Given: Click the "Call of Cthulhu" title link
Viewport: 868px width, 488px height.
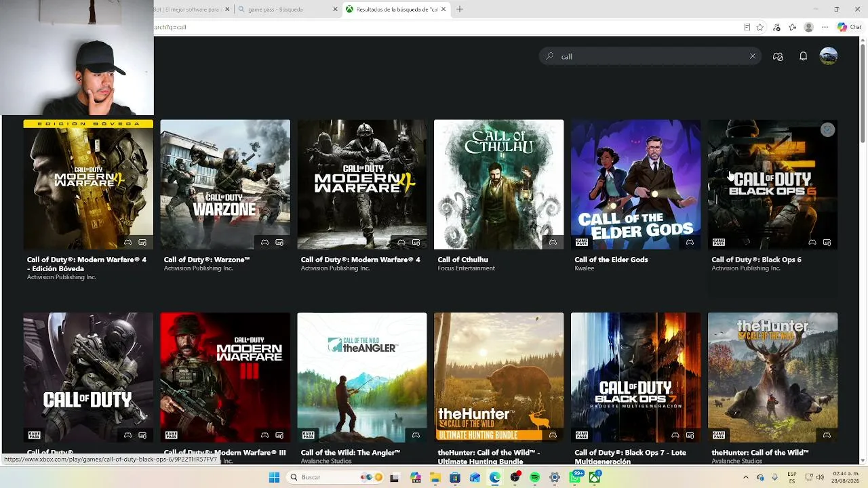Looking at the screenshot, I should click(463, 260).
